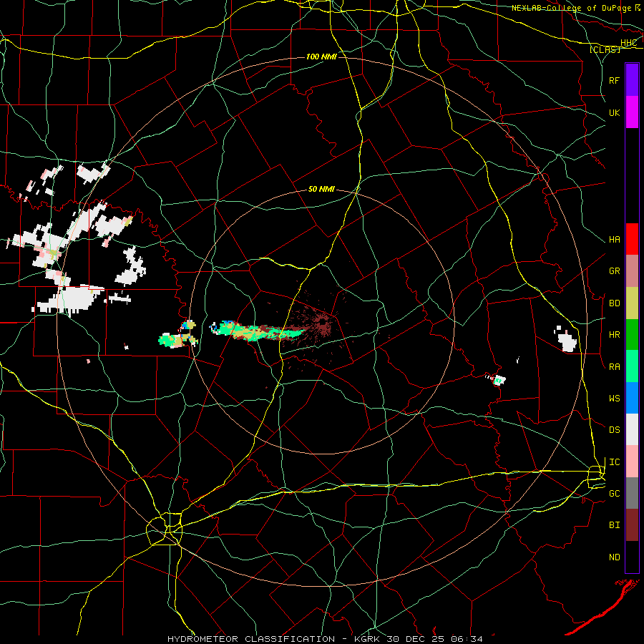Click the UK legend label

click(x=614, y=112)
